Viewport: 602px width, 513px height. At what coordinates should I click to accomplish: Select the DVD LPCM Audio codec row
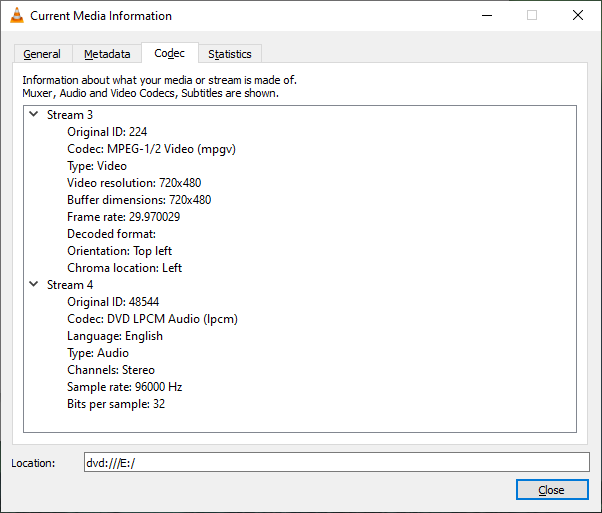(x=152, y=319)
